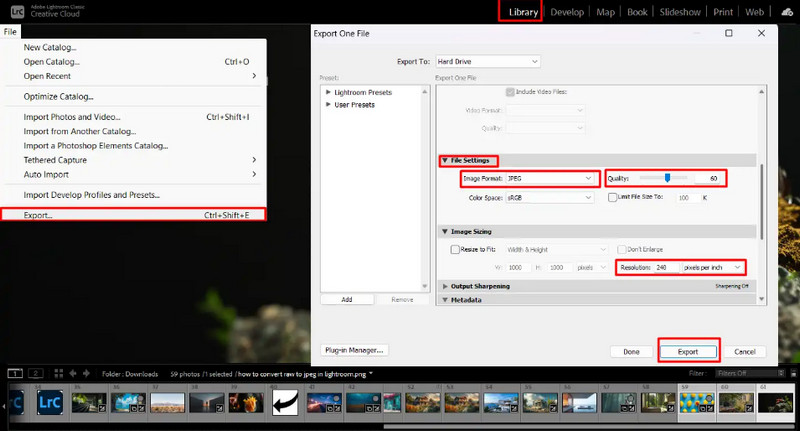The image size is (800, 431).
Task: Expand the Lightroom Presets tree item
Action: click(328, 92)
